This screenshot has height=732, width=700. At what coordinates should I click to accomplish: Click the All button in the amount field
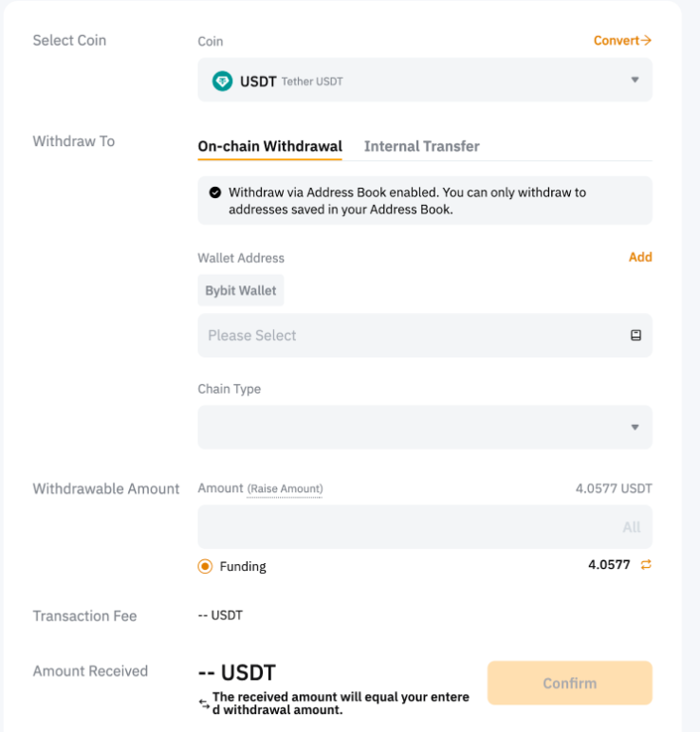pos(632,527)
